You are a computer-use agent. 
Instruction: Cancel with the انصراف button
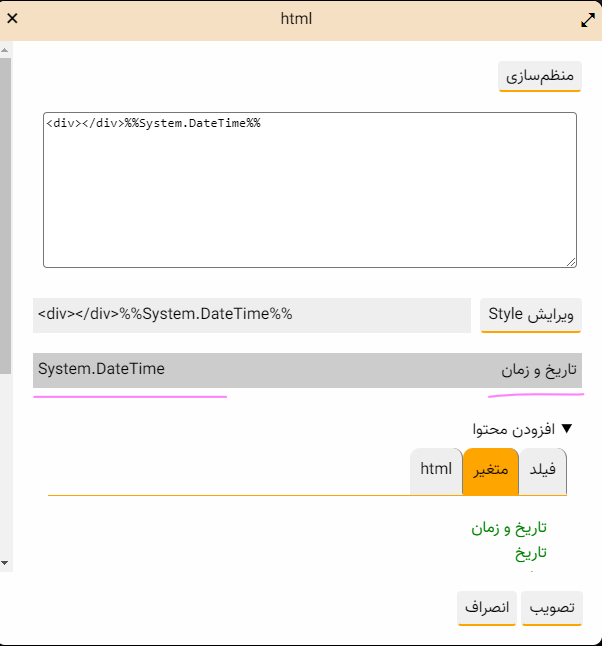[488, 607]
